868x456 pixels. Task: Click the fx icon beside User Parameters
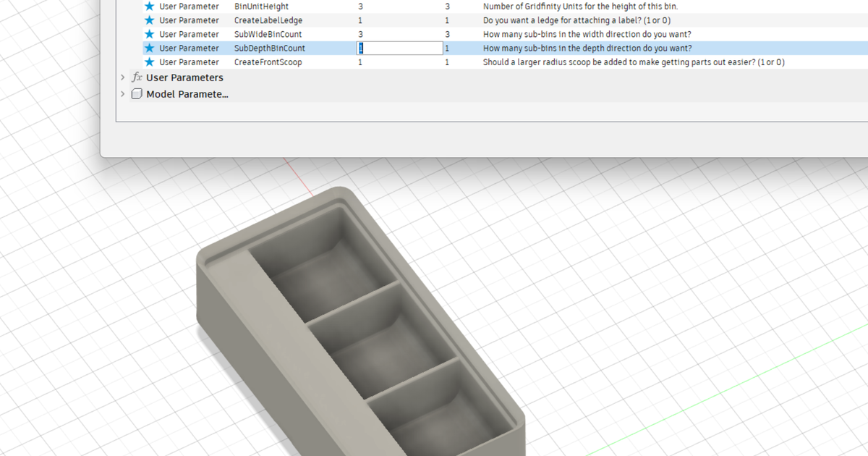click(137, 77)
